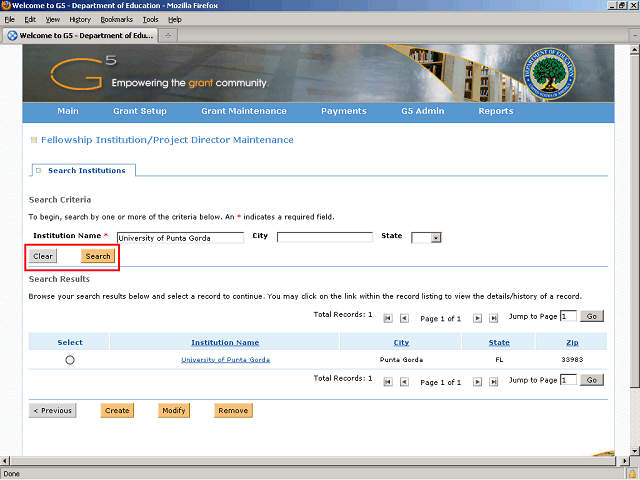Sort by Institution Name column
640x480 pixels.
225,342
